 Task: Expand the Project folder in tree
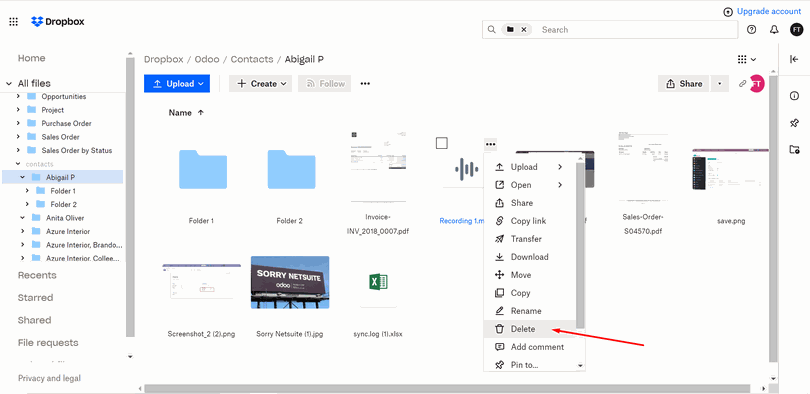18,109
